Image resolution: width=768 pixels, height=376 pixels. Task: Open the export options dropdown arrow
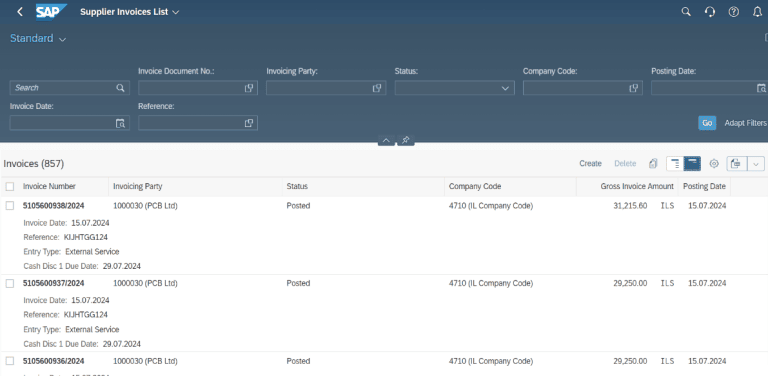coord(756,164)
